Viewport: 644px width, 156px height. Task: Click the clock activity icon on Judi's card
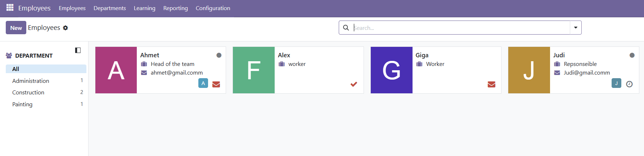click(x=629, y=84)
